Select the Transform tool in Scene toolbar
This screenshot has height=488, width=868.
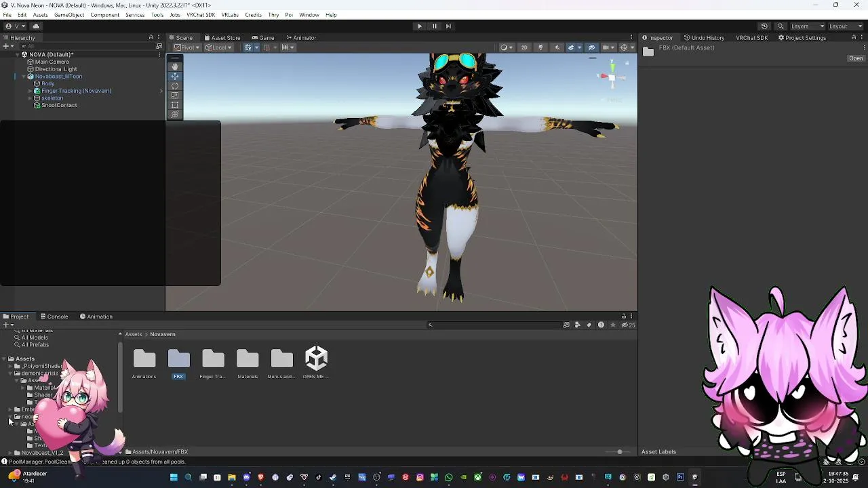(175, 114)
